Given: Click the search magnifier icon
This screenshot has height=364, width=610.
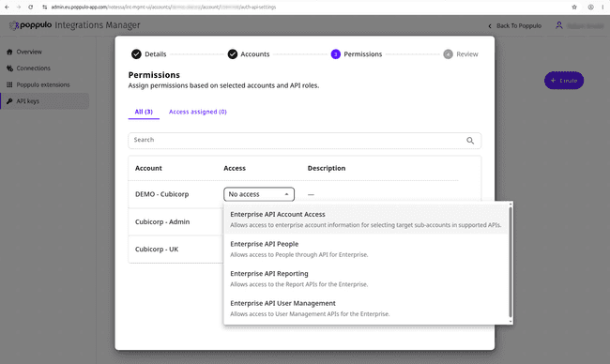Looking at the screenshot, I should [x=470, y=141].
